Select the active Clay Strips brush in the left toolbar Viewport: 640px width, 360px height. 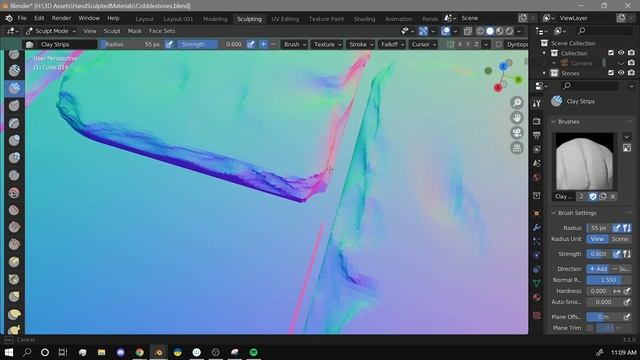(14, 88)
